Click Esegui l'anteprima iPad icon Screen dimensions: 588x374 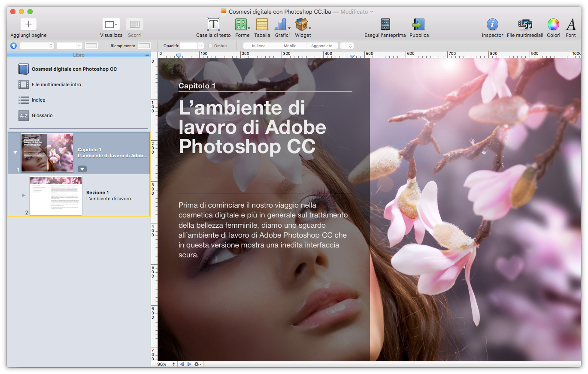[385, 24]
